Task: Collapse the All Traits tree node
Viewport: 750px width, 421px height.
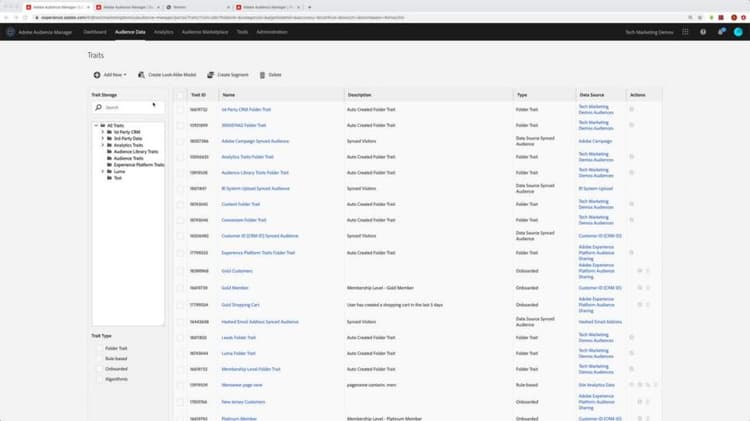Action: click(x=96, y=126)
